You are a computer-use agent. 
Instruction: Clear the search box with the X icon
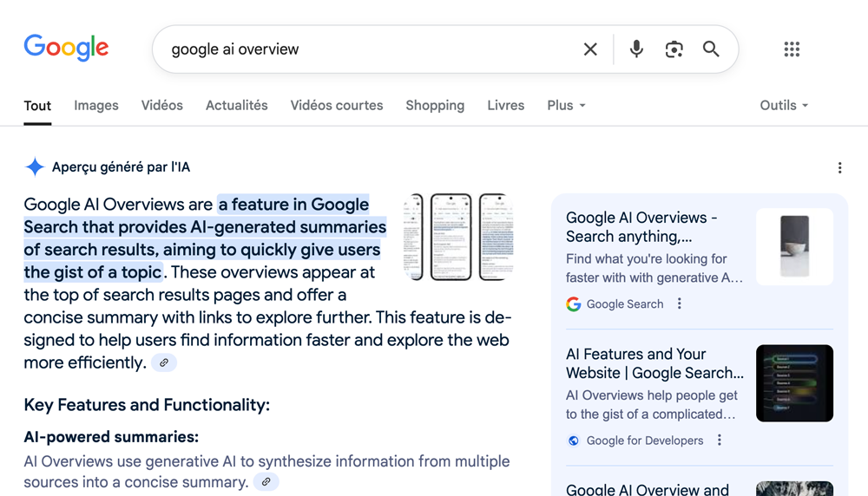click(590, 49)
